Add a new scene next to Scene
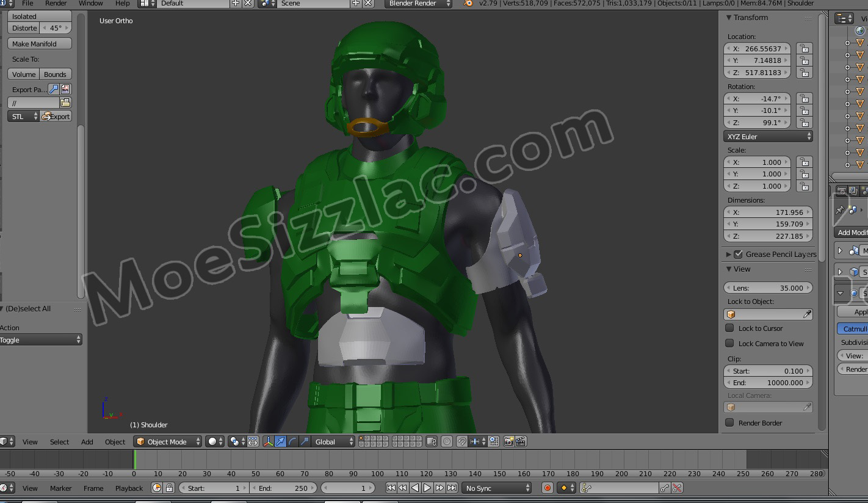 coord(356,3)
